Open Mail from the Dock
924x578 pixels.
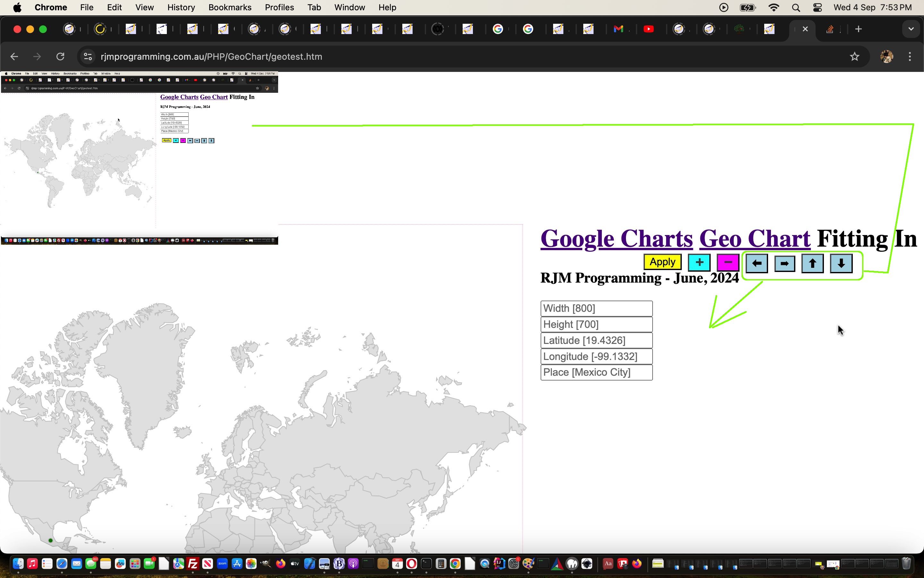[x=76, y=564]
